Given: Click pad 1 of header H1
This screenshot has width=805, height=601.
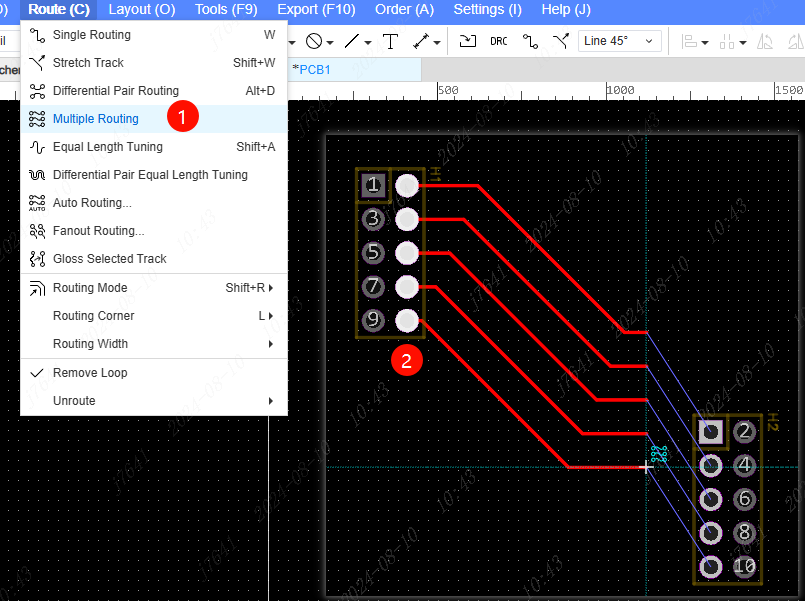Looking at the screenshot, I should click(373, 185).
